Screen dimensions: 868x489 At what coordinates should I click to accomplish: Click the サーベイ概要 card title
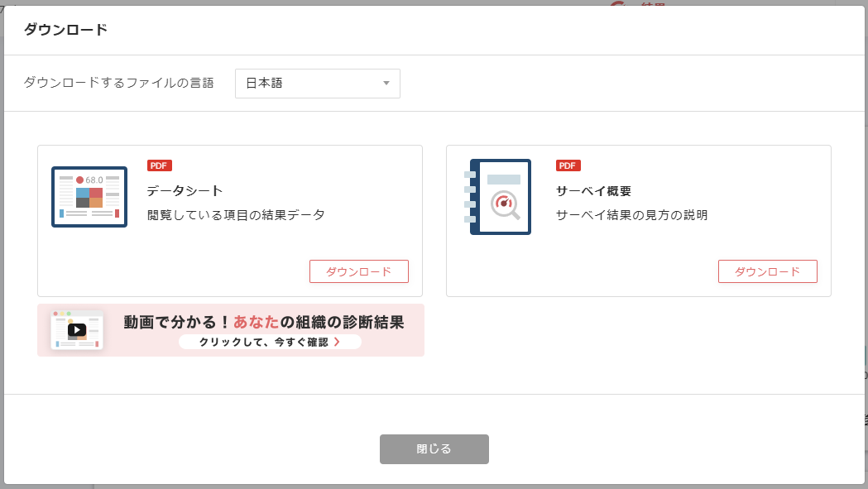(593, 191)
